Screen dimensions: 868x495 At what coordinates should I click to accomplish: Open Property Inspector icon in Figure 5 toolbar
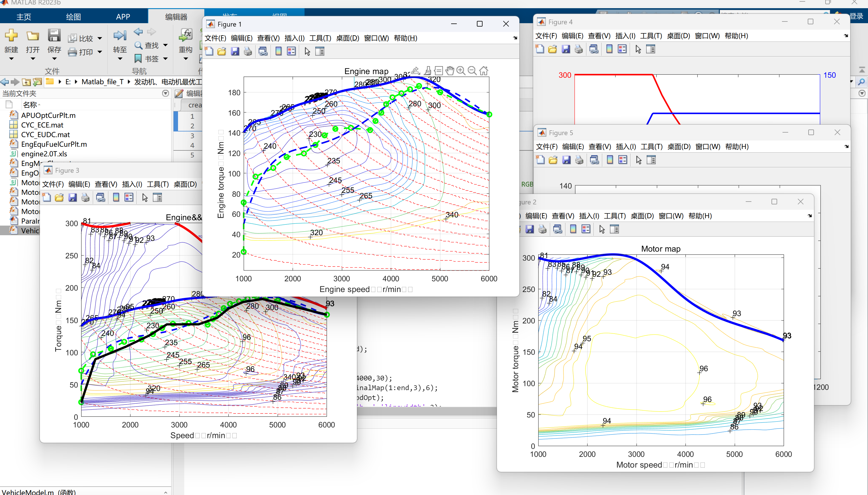(651, 160)
